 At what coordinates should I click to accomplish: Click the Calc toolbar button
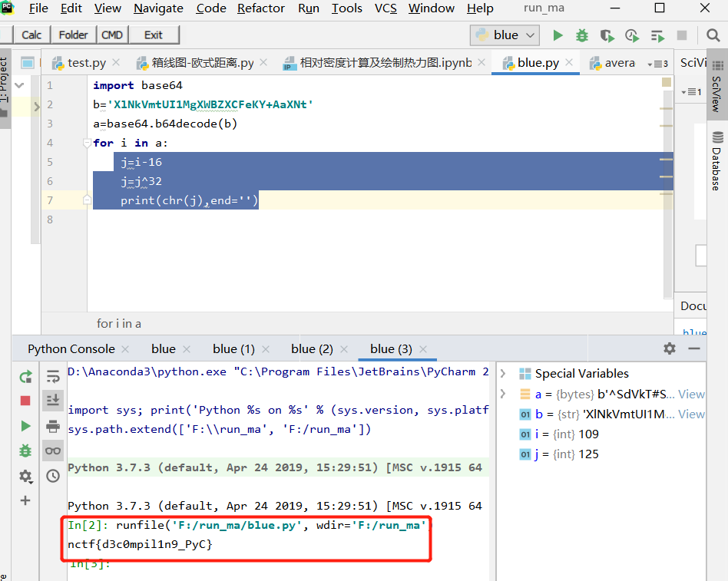(x=31, y=35)
